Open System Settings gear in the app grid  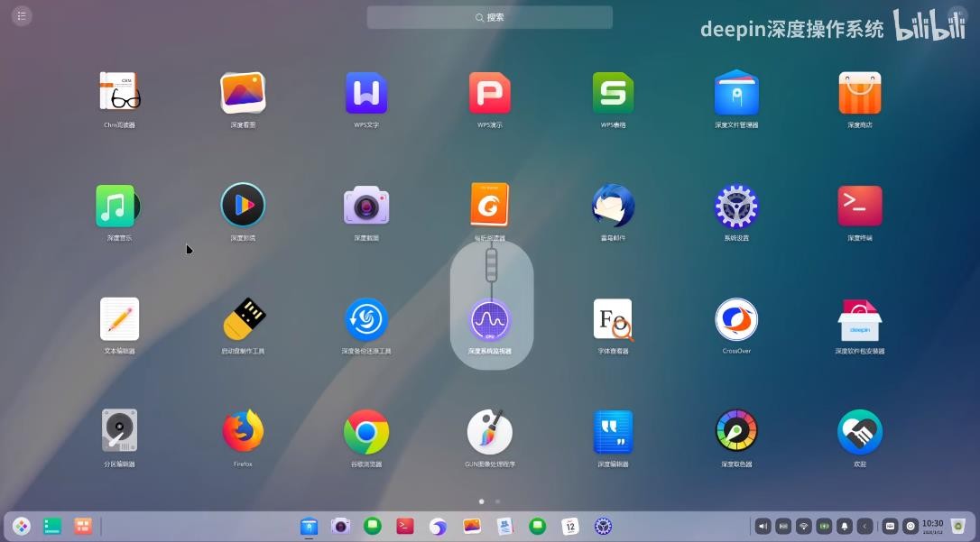[x=737, y=206]
